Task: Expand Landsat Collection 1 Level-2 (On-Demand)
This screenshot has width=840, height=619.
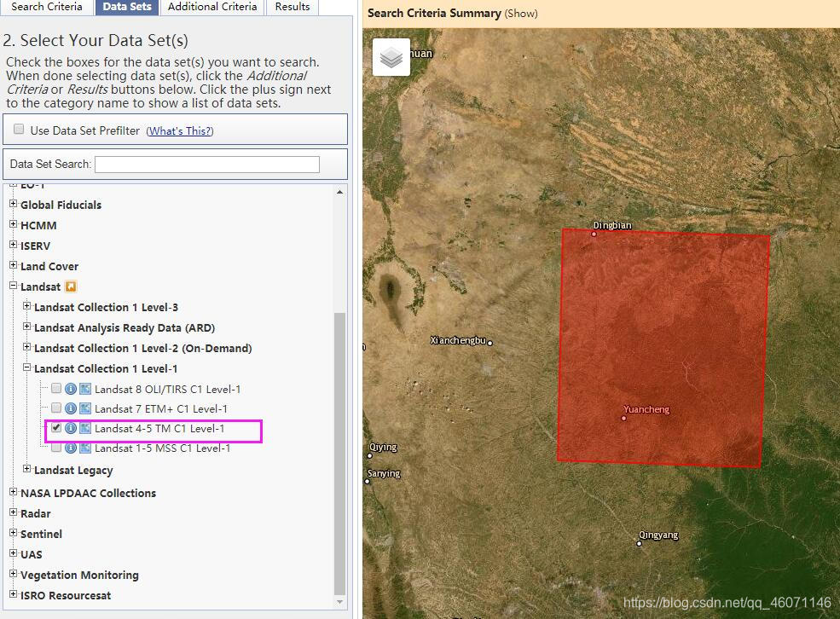Action: pos(26,347)
